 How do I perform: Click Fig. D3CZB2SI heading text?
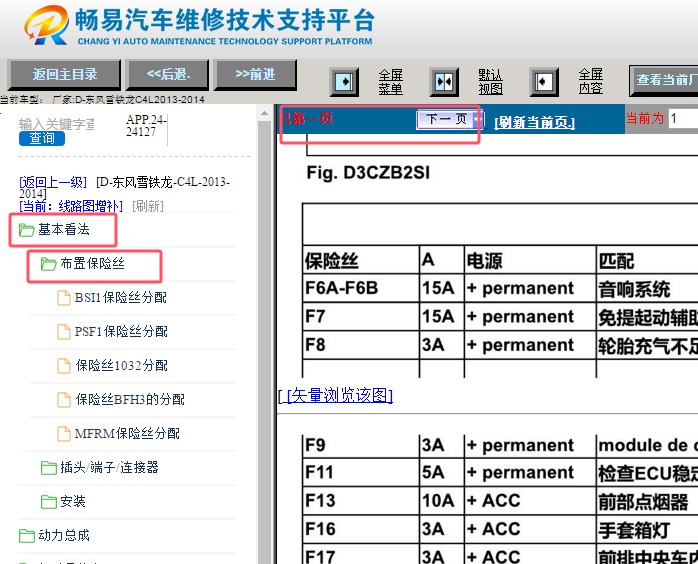click(368, 173)
